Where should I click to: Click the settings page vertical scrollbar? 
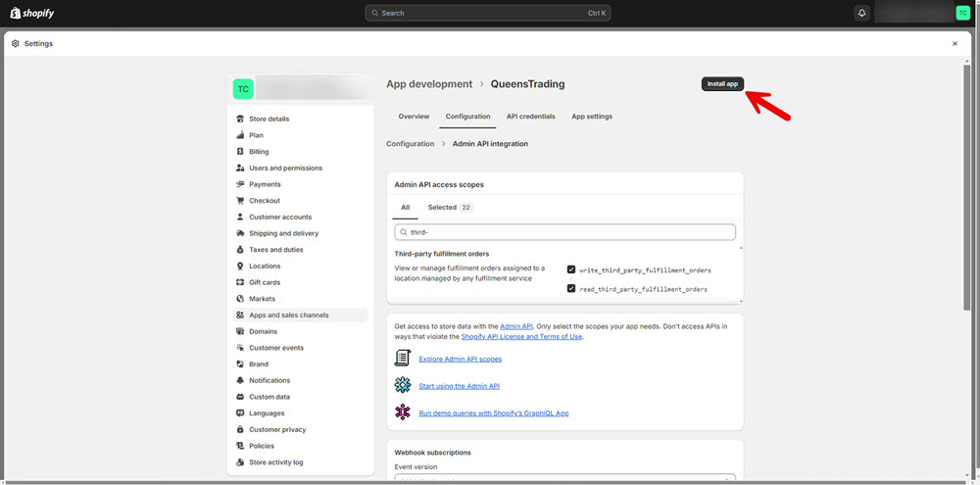tap(967, 187)
